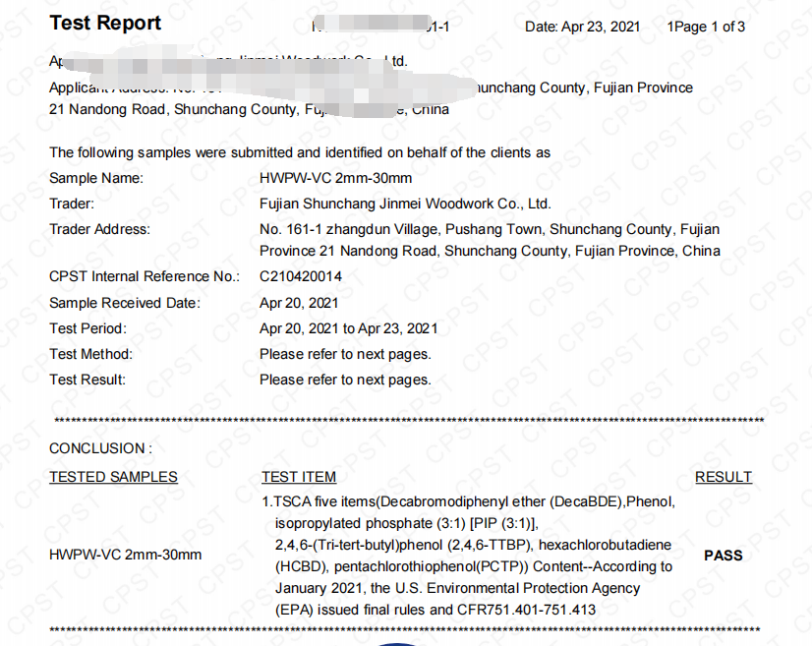This screenshot has height=646, width=812.
Task: Click the "Test Method:" field label
Action: point(90,354)
